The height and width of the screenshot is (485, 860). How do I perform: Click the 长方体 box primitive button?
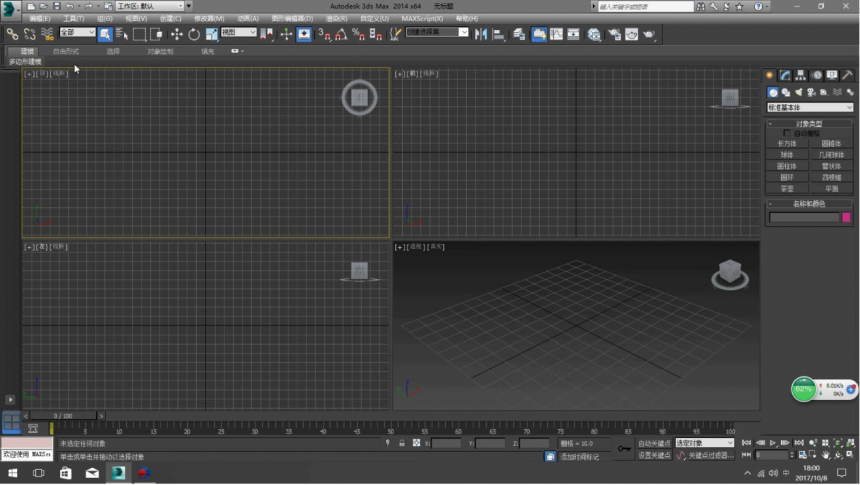point(787,144)
